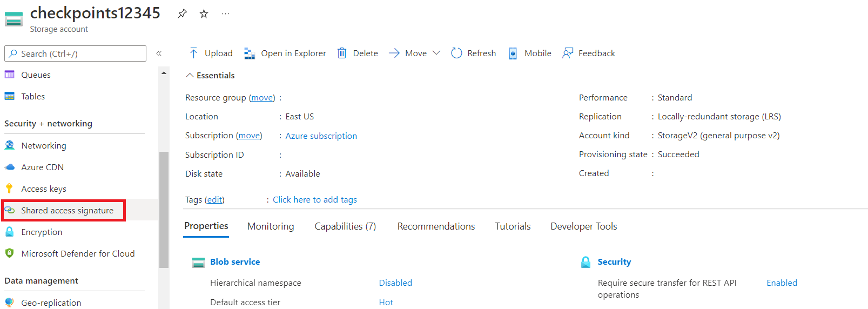The image size is (868, 309).
Task: Click the Mobile button label
Action: point(538,53)
